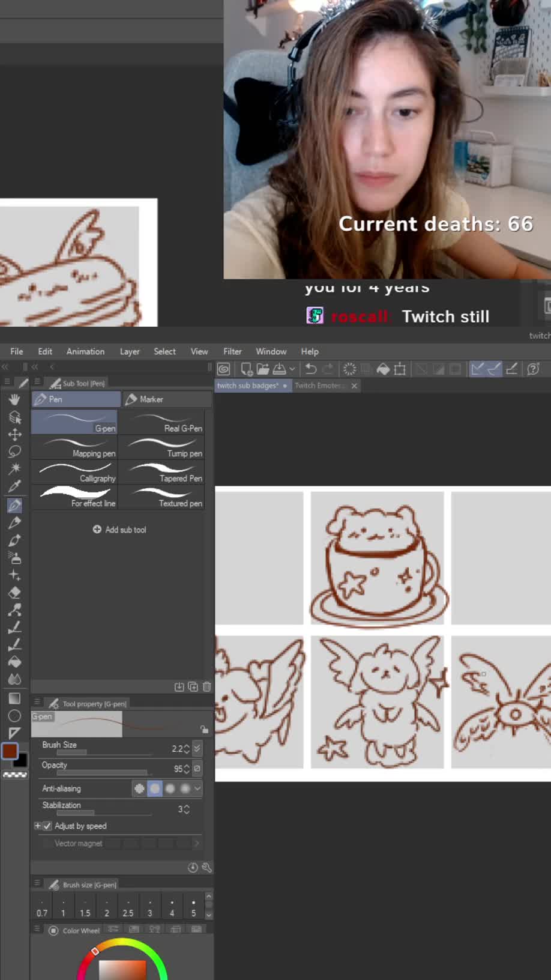The image size is (551, 980).
Task: Select the Eraser tool
Action: pos(15,593)
